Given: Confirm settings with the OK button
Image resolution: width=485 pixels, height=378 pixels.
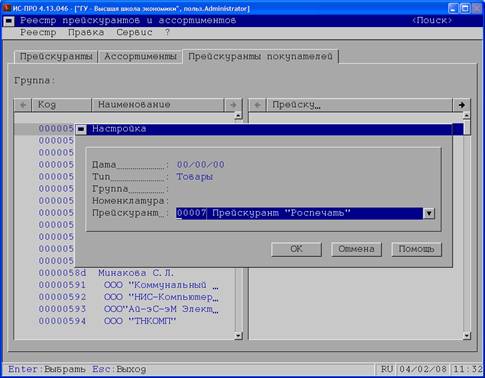Looking at the screenshot, I should (x=296, y=249).
